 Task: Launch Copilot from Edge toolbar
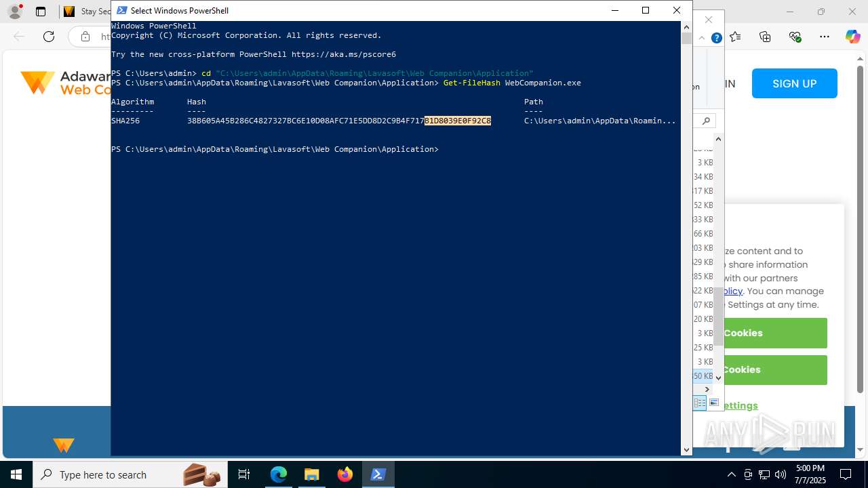tap(852, 37)
